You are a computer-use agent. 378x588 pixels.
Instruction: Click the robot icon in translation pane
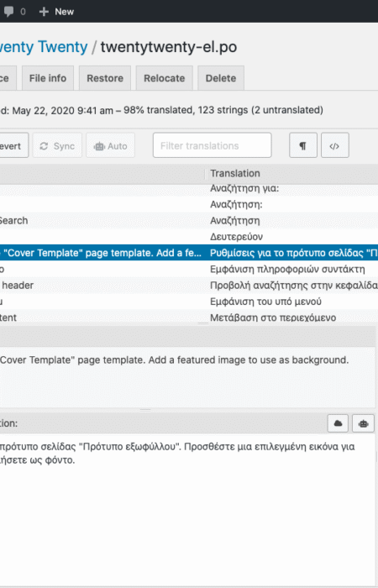363,423
